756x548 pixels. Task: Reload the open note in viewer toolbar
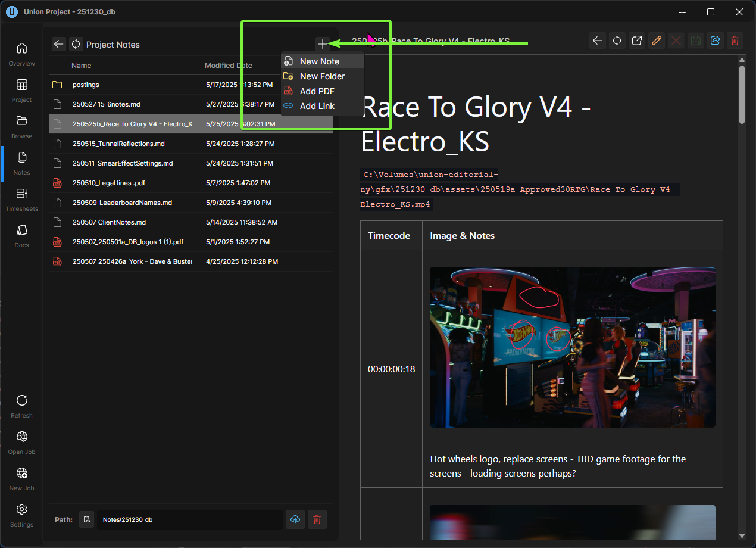pyautogui.click(x=617, y=41)
